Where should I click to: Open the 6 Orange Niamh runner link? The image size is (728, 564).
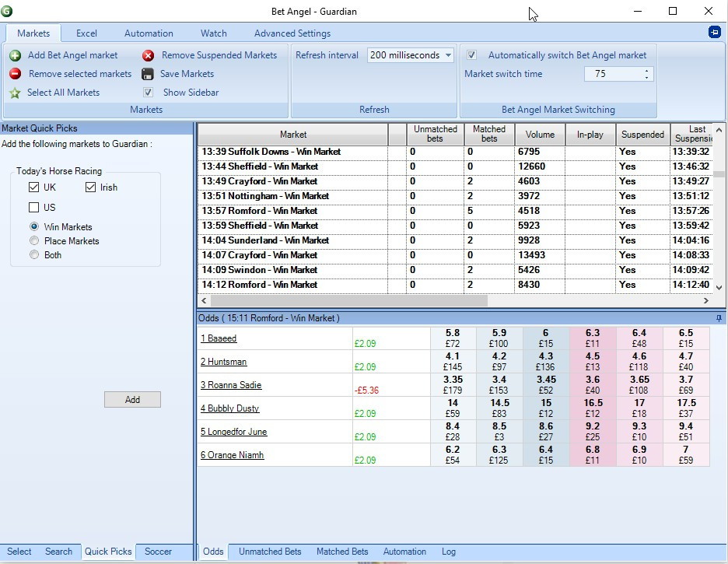[232, 455]
